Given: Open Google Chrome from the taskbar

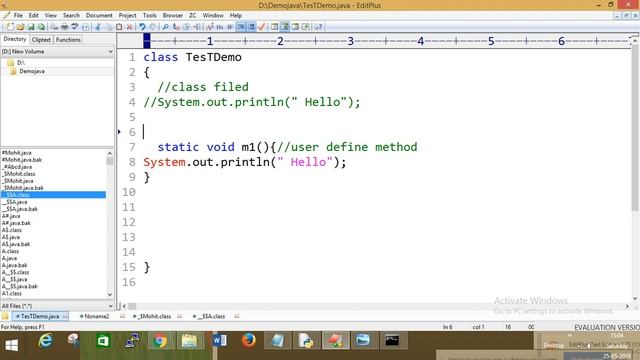Looking at the screenshot, I should pyautogui.click(x=160, y=340).
